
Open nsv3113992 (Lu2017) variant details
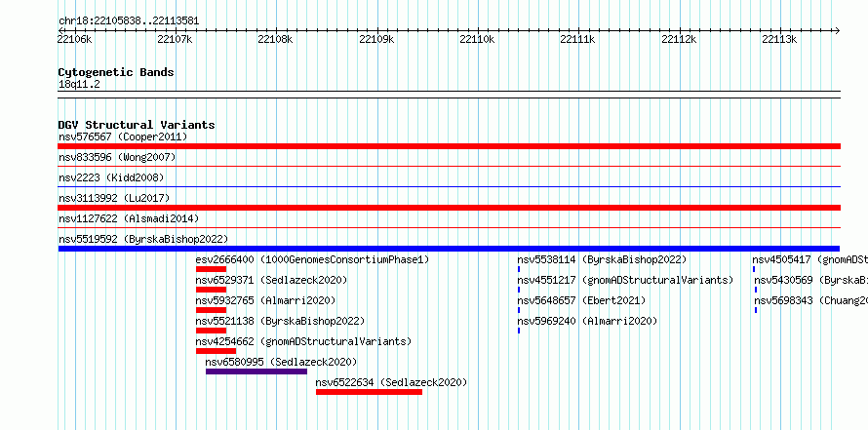(x=114, y=198)
